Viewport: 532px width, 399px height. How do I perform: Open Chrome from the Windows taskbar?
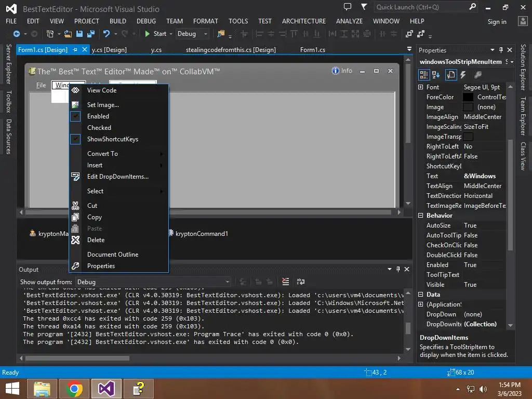pyautogui.click(x=74, y=389)
